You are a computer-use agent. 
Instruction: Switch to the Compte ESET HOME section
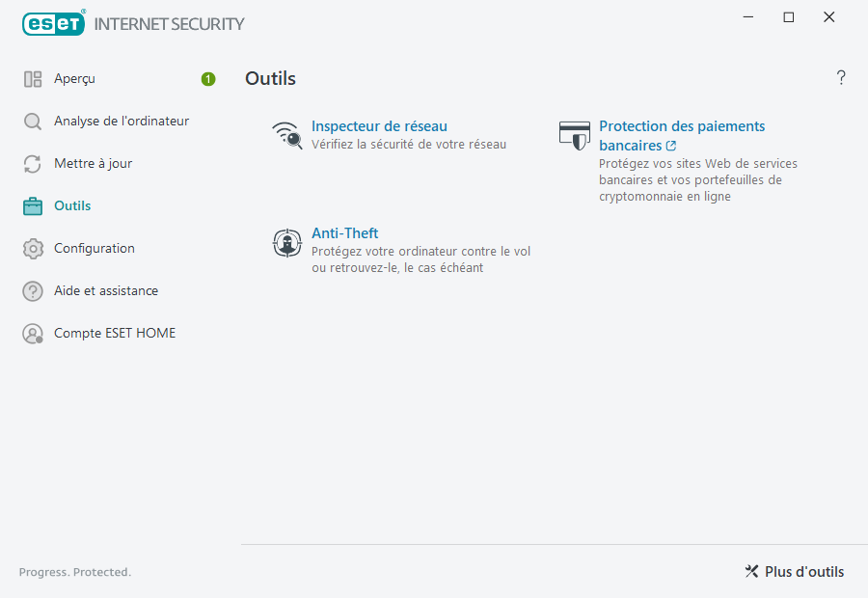click(115, 333)
